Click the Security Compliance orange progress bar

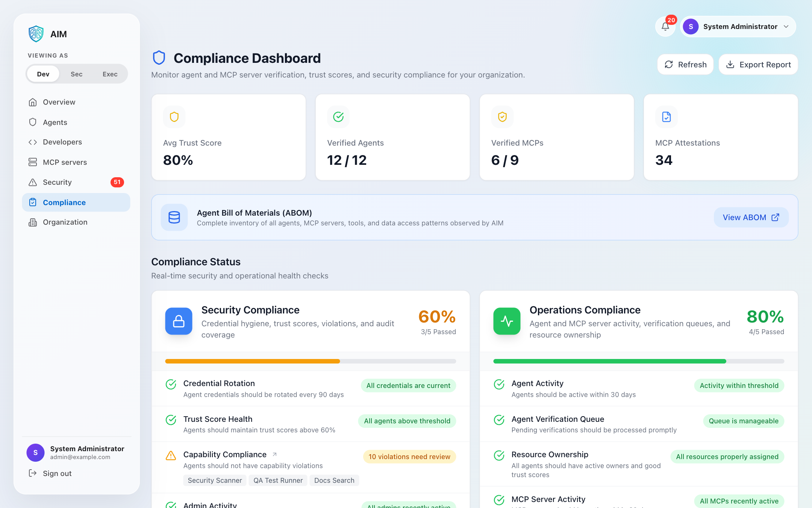point(253,361)
